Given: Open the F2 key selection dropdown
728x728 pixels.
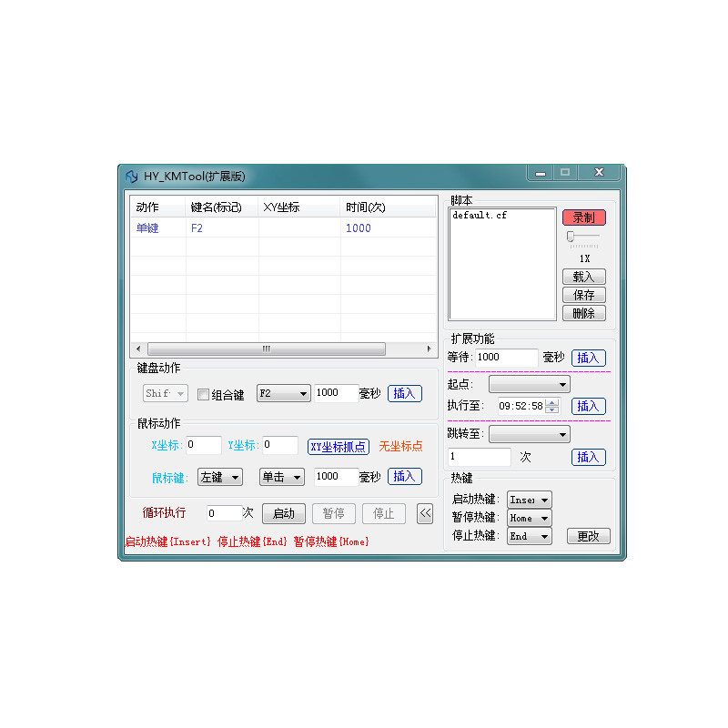Looking at the screenshot, I should tap(284, 394).
